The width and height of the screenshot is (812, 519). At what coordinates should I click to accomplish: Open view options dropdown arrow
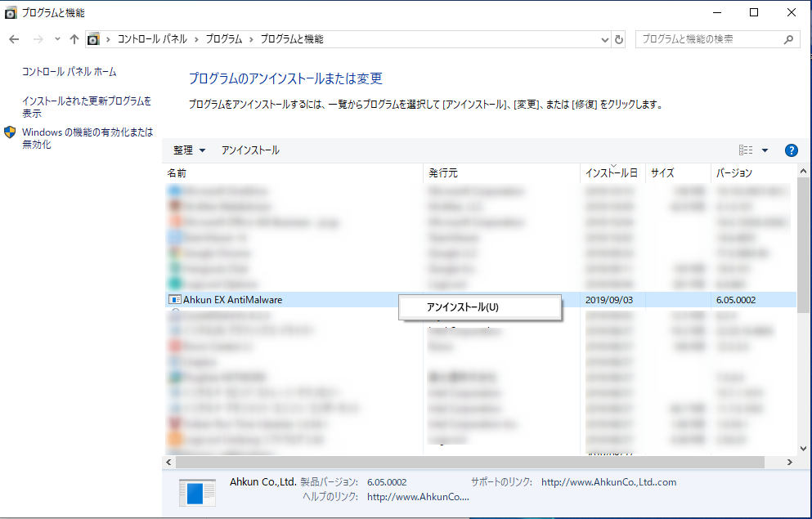[765, 150]
